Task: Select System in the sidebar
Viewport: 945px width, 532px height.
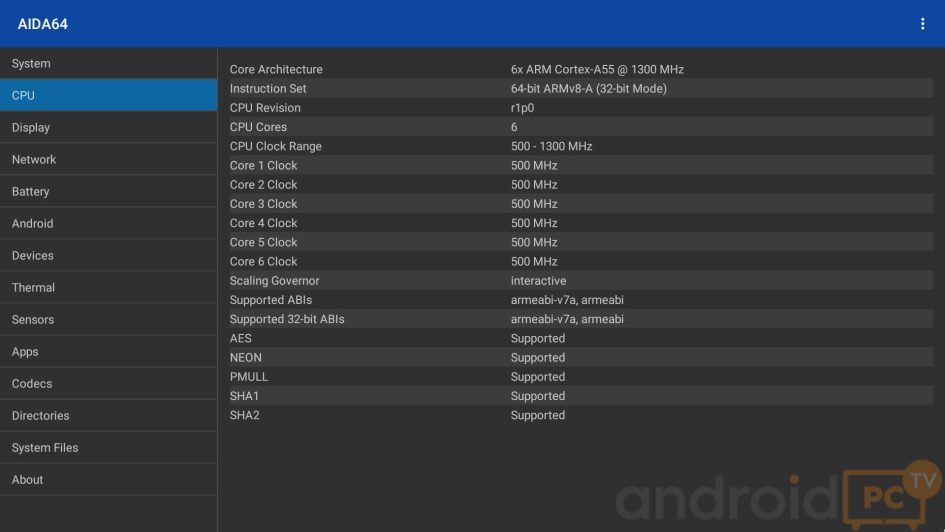Action: 108,64
